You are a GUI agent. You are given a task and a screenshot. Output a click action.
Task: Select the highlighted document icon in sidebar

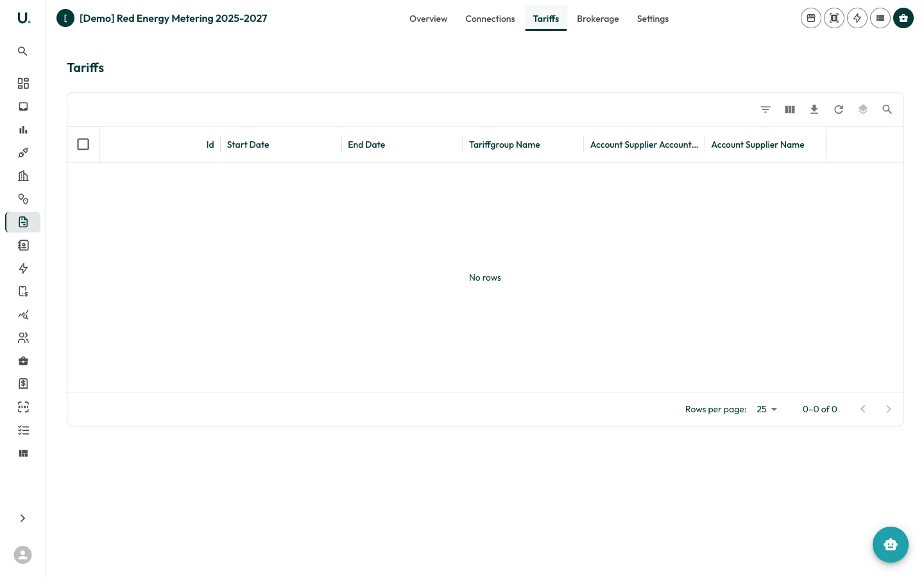23,222
